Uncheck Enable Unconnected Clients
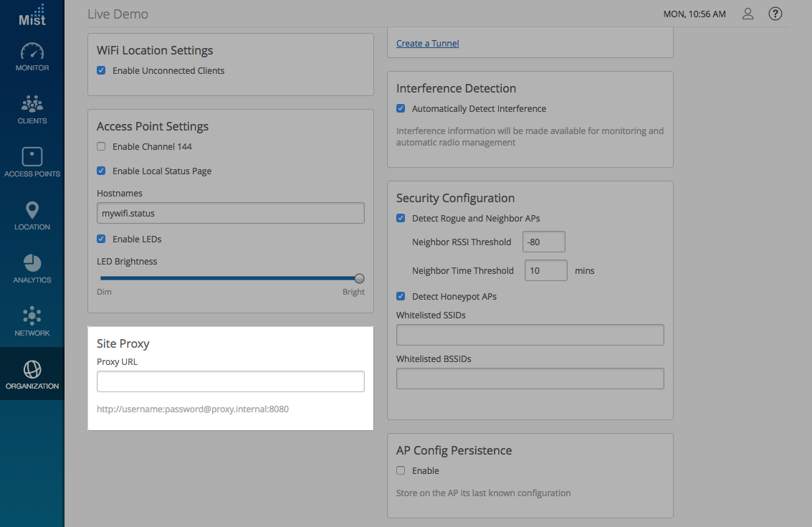This screenshot has width=812, height=527. coord(101,70)
